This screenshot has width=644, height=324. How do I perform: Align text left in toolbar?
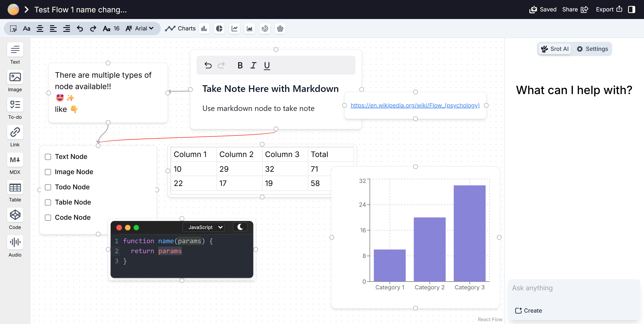[53, 29]
